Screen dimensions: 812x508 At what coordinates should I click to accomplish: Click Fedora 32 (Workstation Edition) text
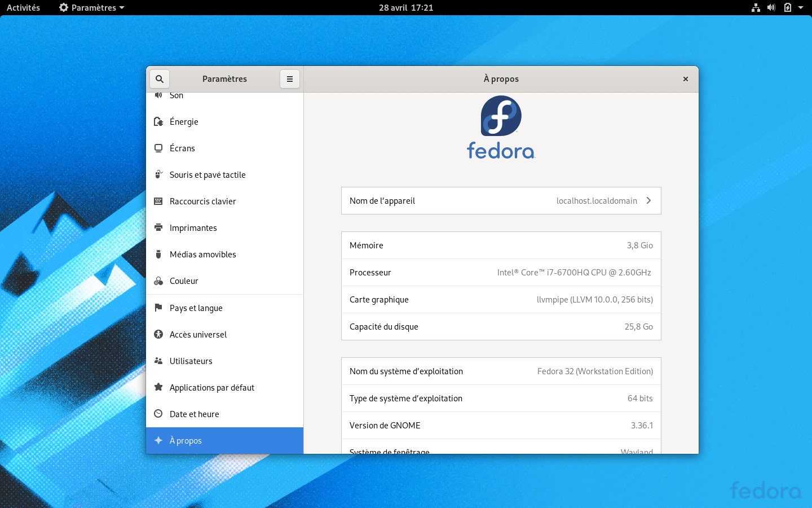(x=595, y=371)
